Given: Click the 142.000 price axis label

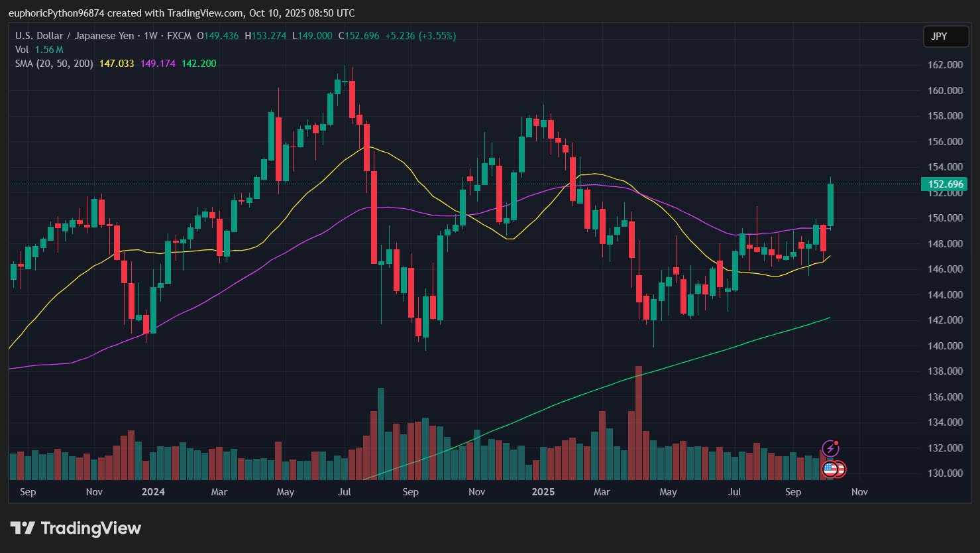Looking at the screenshot, I should [x=945, y=320].
